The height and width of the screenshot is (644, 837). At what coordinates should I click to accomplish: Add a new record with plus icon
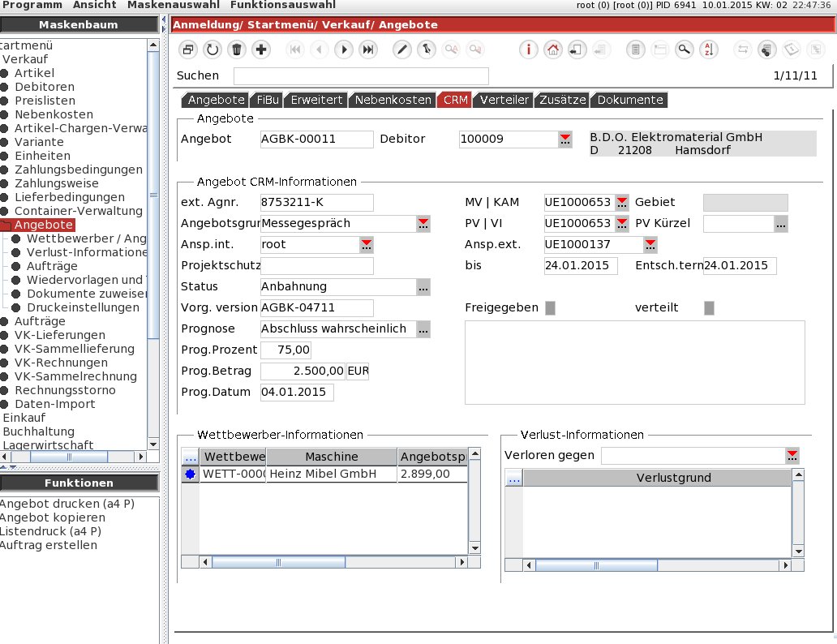coord(261,49)
